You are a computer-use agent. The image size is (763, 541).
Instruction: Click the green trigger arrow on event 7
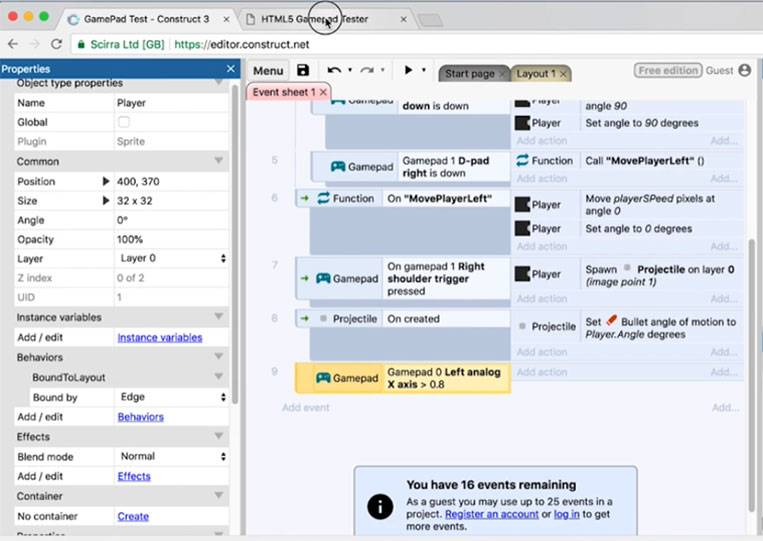[305, 279]
